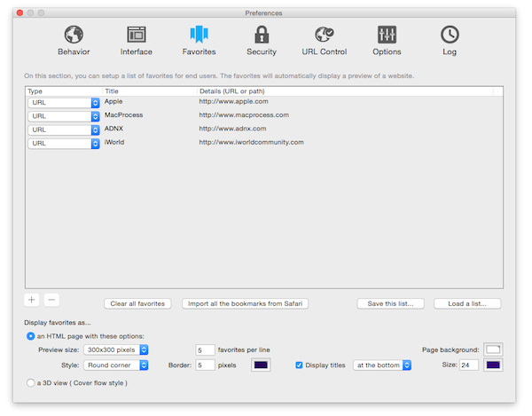Screen dimensions: 532x416
Task: Open the URL Control globe icon
Action: pos(324,35)
